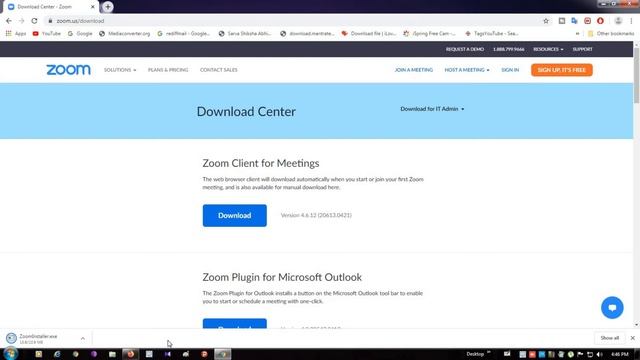Click the Sign In link
This screenshot has height=360, width=640.
point(510,70)
